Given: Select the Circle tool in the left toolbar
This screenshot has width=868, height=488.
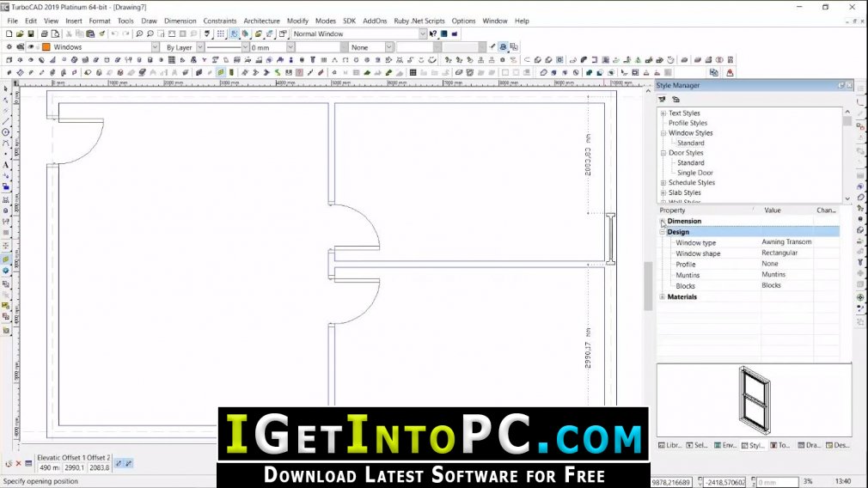Looking at the screenshot, I should 5,132.
